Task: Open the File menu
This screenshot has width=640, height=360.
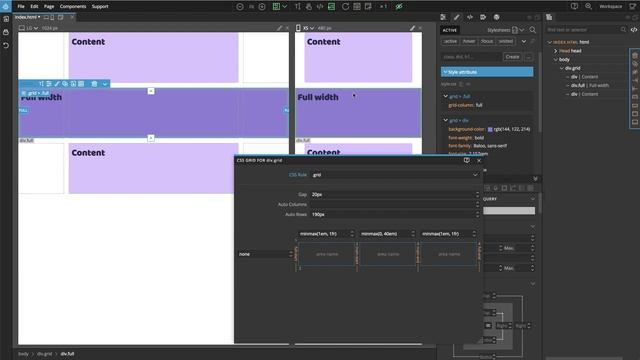Action: [x=21, y=7]
